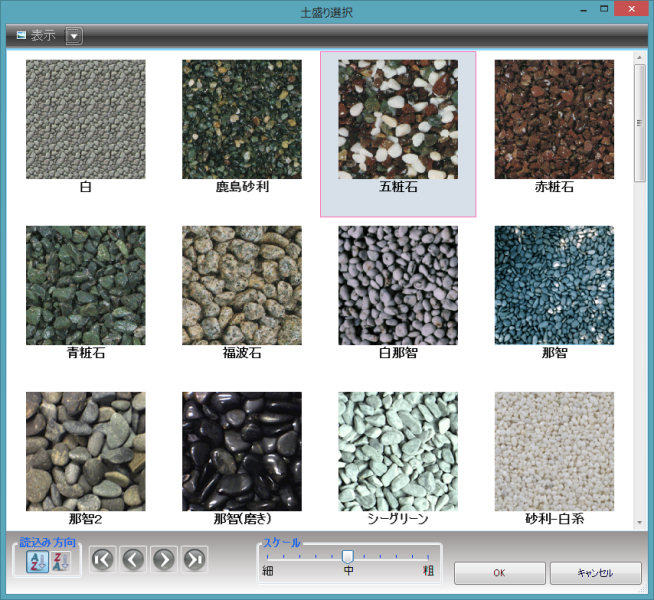This screenshot has width=654, height=600.
Task: Go to the next page arrow
Action: coord(164,559)
